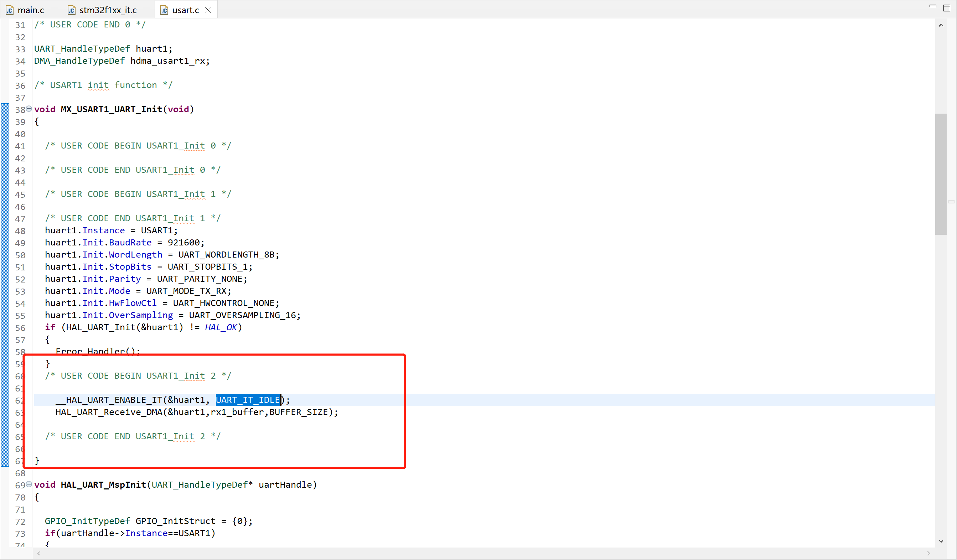The width and height of the screenshot is (957, 560).
Task: Click the usart.c file icon in tab
Action: point(164,10)
